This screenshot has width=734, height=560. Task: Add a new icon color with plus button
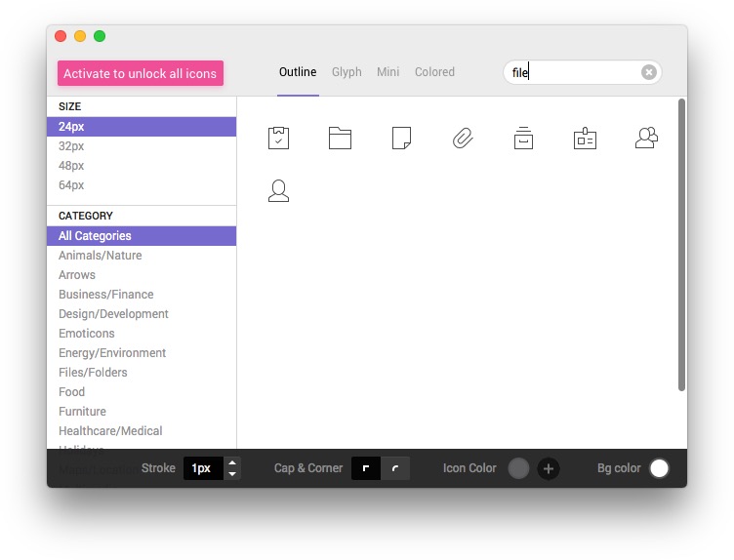[549, 468]
